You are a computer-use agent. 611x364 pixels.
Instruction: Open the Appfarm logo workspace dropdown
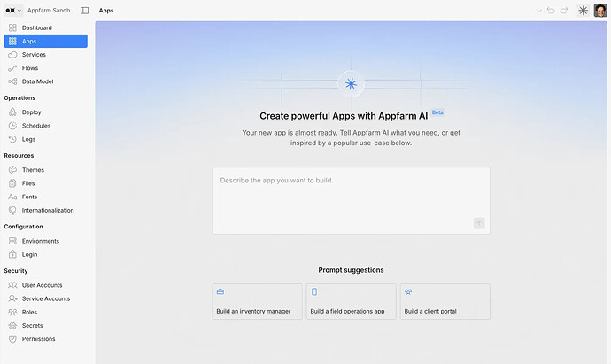click(13, 11)
